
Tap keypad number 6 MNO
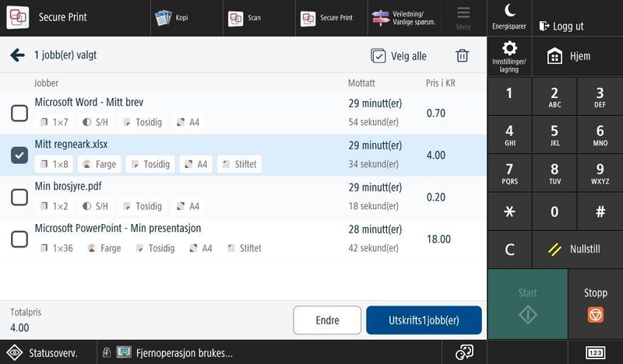point(600,135)
